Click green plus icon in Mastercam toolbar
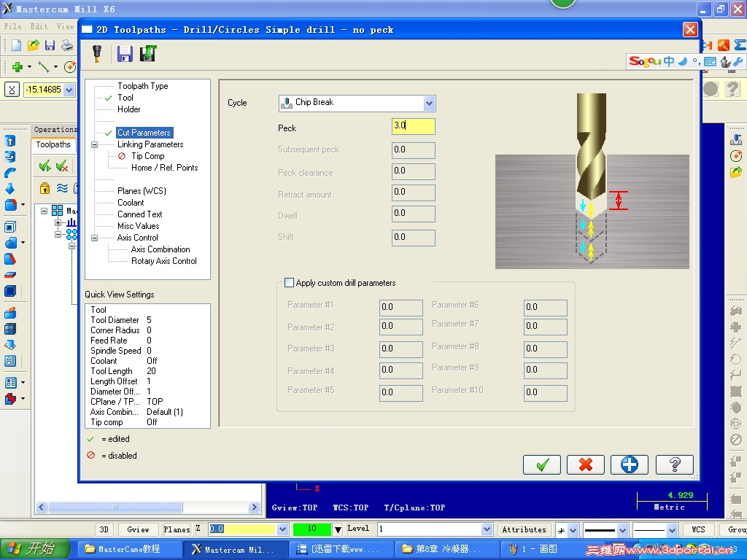The image size is (747, 560). click(x=18, y=66)
